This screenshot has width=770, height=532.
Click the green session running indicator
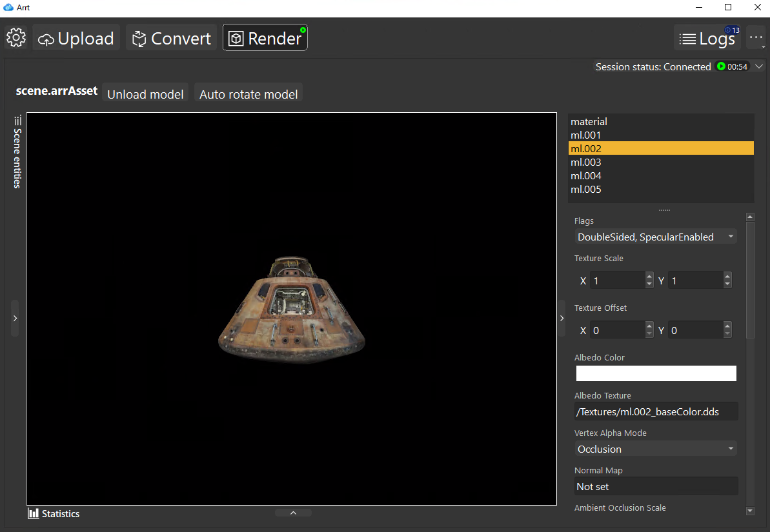tap(721, 66)
